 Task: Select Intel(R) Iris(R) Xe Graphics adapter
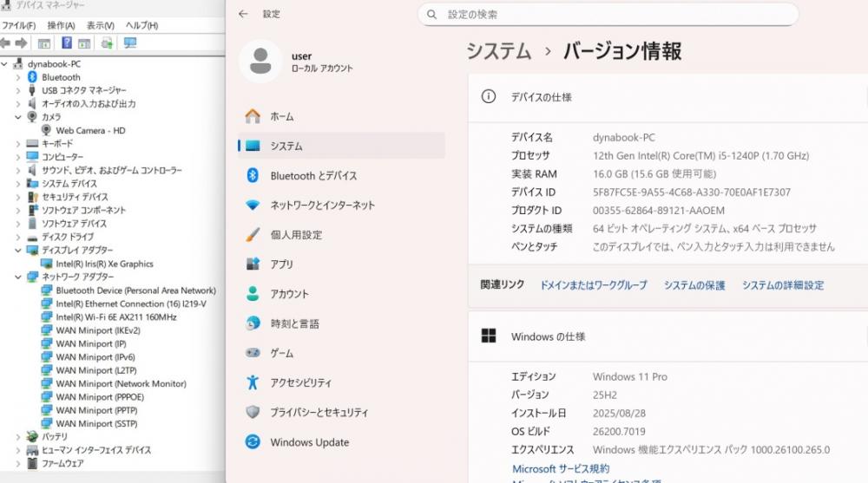105,264
